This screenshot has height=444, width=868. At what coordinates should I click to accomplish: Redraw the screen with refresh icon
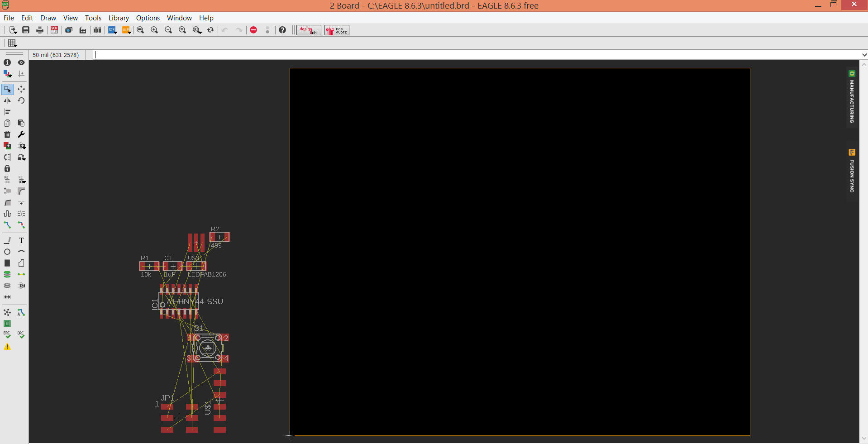(210, 30)
